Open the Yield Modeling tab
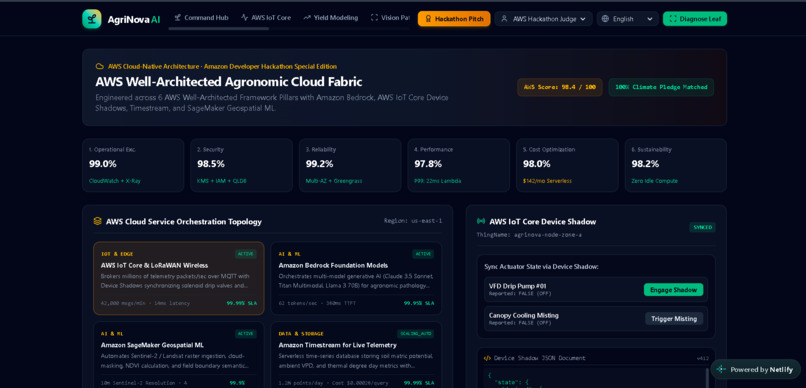This screenshot has width=806, height=388. [331, 17]
